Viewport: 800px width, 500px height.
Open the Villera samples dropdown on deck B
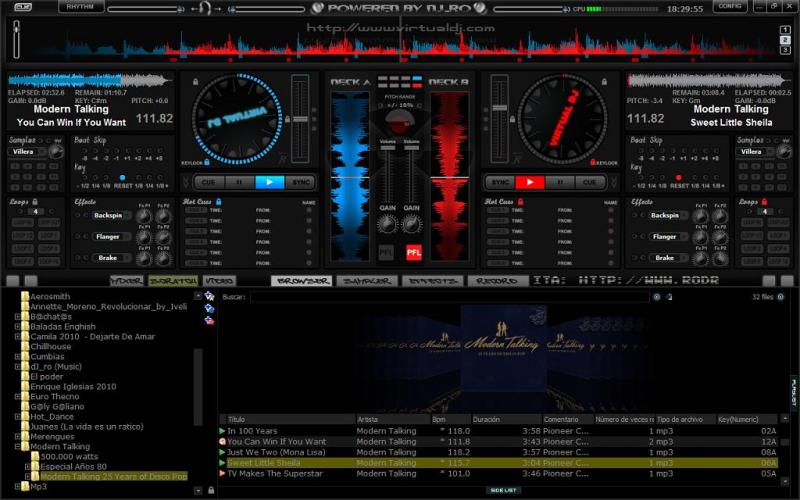click(754, 152)
